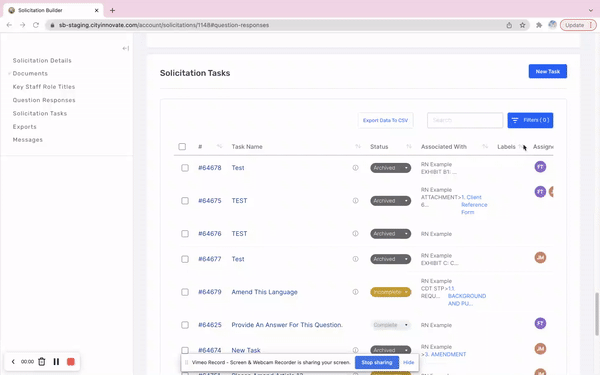Toggle select-all tasks checkbox in header

182,147
